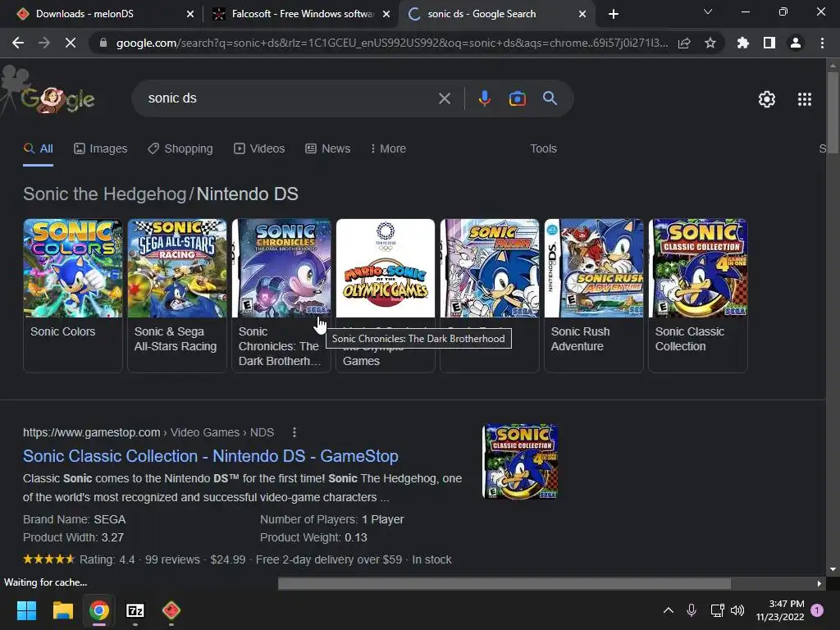840x630 pixels.
Task: Open Sonic & Sega All-Stars Racing card
Action: [177, 295]
